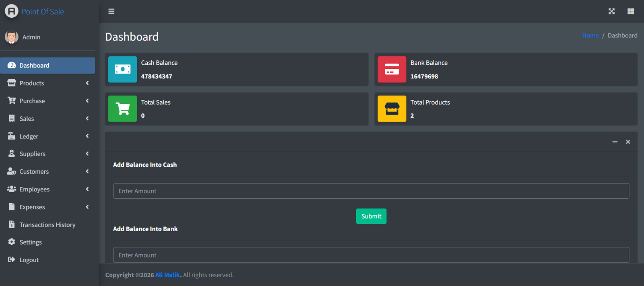Enter fullscreen via the expand arrows icon

pyautogui.click(x=611, y=11)
